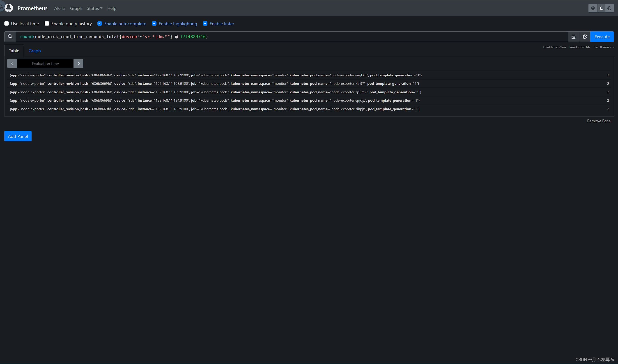Click the Prometheus brand title
This screenshot has height=364, width=618.
click(32, 8)
